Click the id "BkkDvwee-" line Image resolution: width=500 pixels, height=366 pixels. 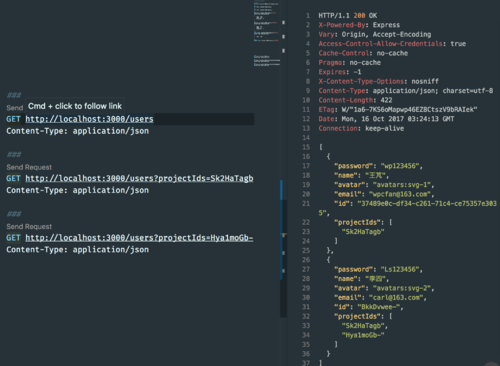pyautogui.click(x=369, y=307)
